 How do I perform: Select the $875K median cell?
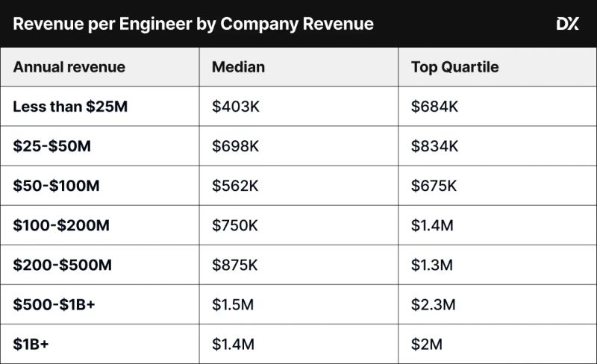pos(235,265)
